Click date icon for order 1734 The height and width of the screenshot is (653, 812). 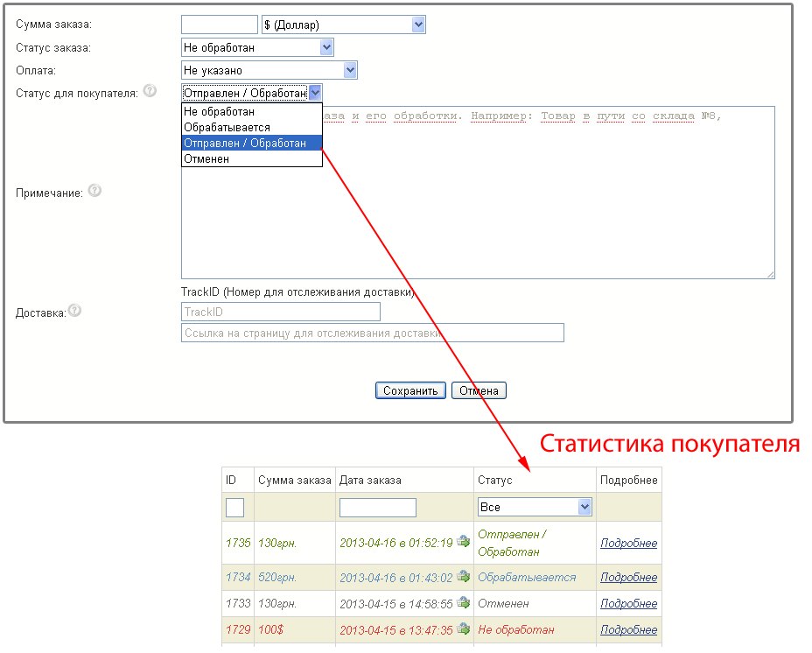463,577
